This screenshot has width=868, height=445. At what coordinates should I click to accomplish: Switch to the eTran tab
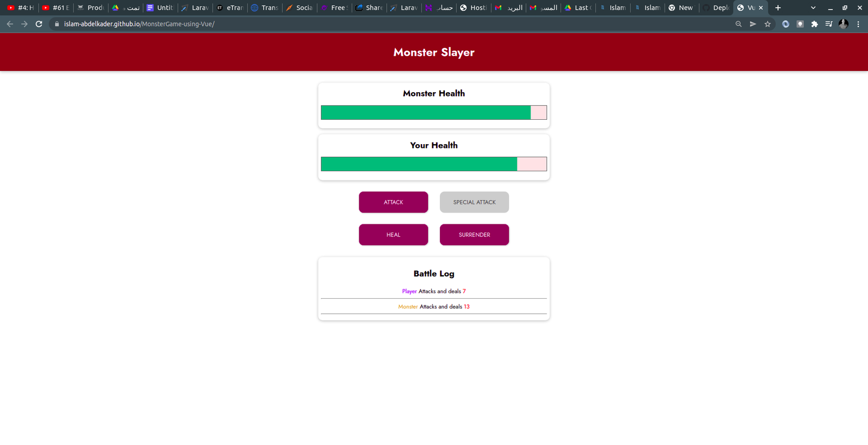(229, 8)
